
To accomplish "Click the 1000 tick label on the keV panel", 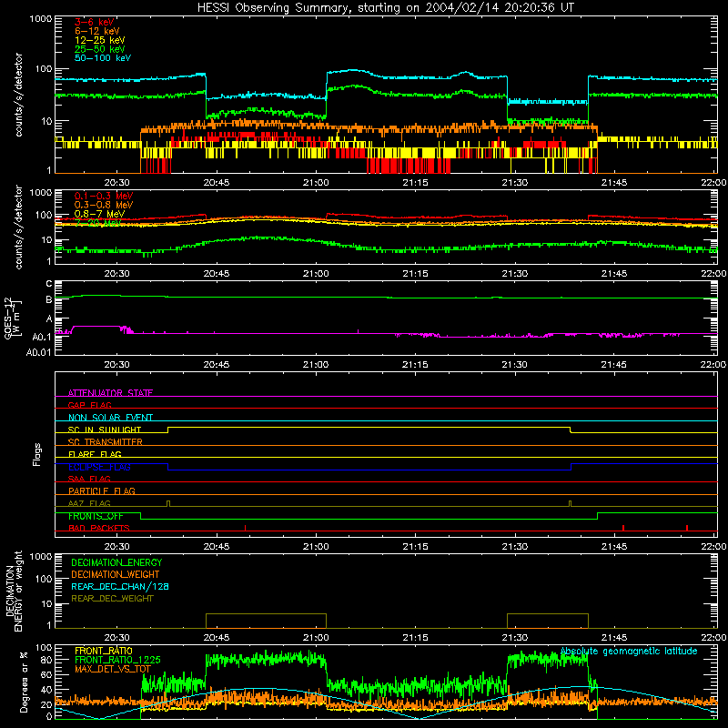I will coord(41,19).
